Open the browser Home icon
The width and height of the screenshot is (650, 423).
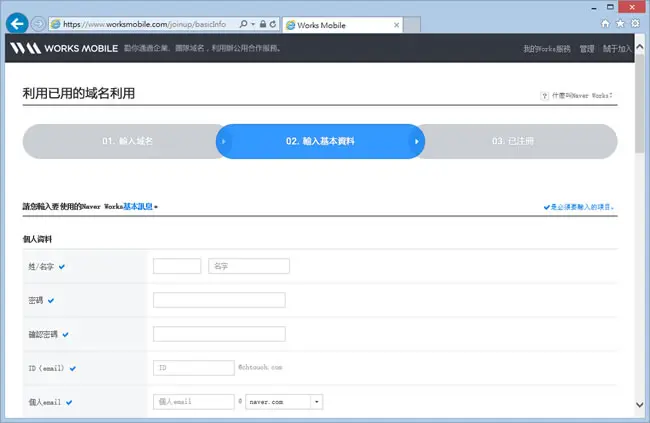[605, 24]
